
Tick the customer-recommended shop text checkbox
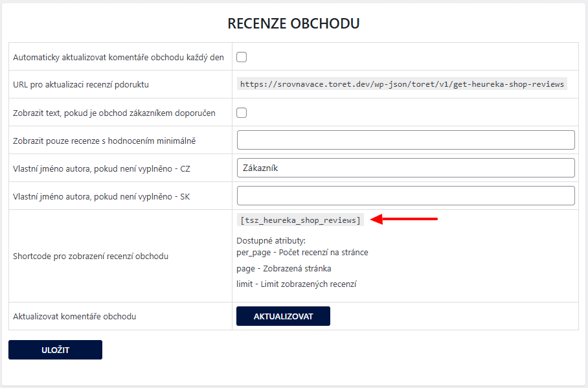coord(242,113)
